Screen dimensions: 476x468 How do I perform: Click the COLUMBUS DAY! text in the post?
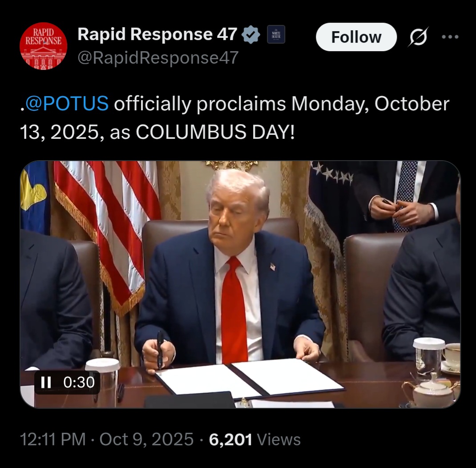coord(215,132)
